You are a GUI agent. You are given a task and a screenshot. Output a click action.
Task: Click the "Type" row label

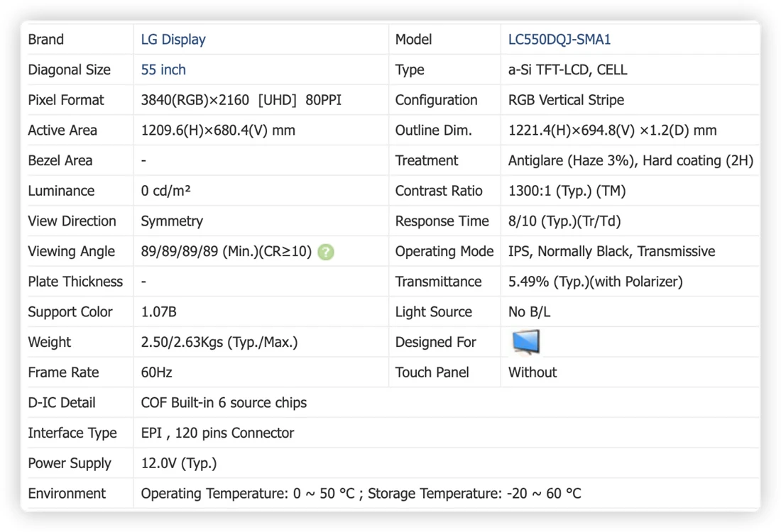tap(410, 70)
